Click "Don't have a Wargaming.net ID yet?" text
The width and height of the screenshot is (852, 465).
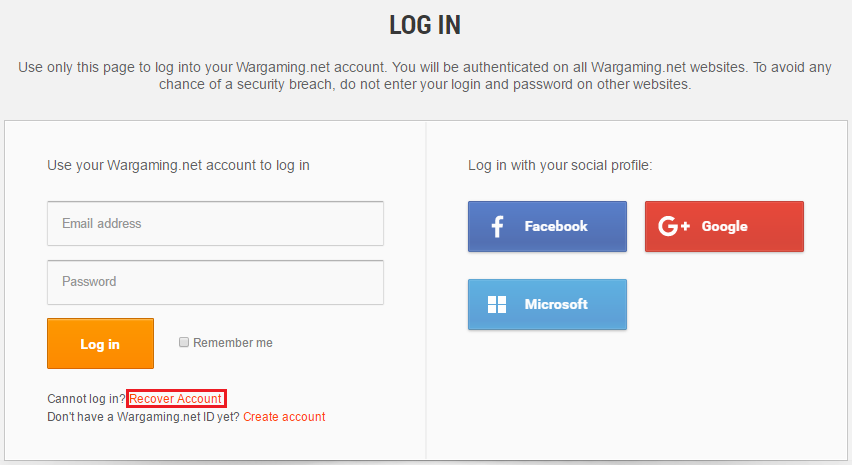(143, 417)
